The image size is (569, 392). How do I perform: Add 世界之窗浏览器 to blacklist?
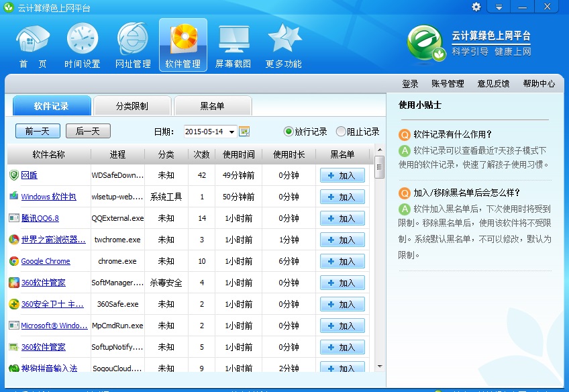click(342, 240)
